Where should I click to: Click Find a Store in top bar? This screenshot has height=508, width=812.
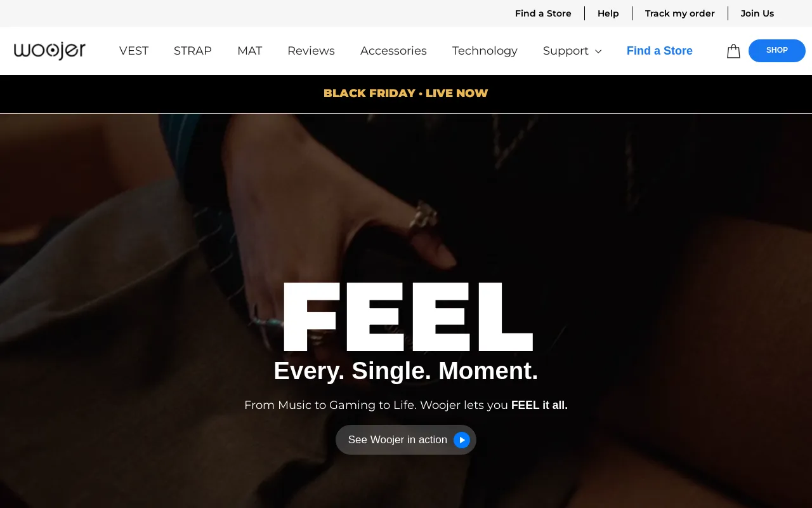coord(543,13)
